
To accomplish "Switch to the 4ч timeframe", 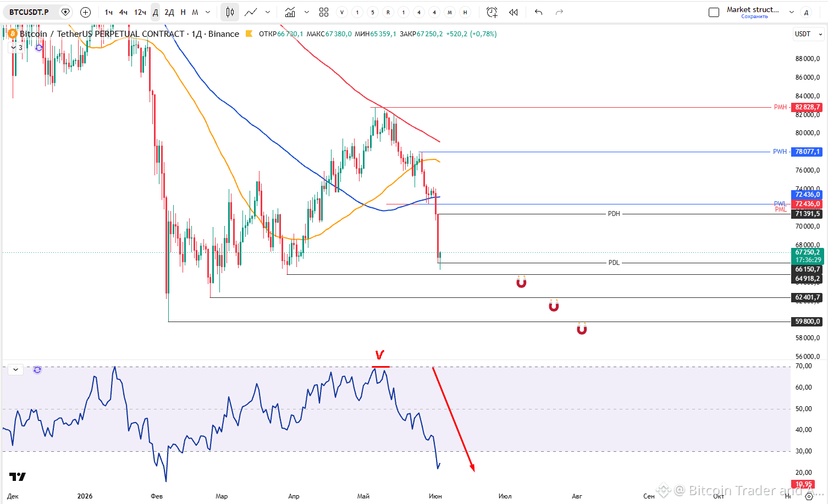I will click(x=124, y=12).
